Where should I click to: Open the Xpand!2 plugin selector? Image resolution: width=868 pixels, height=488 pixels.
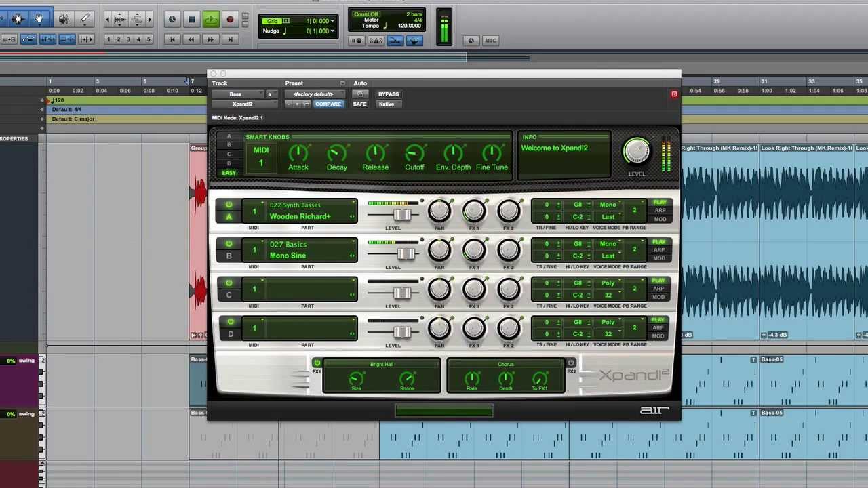[245, 104]
